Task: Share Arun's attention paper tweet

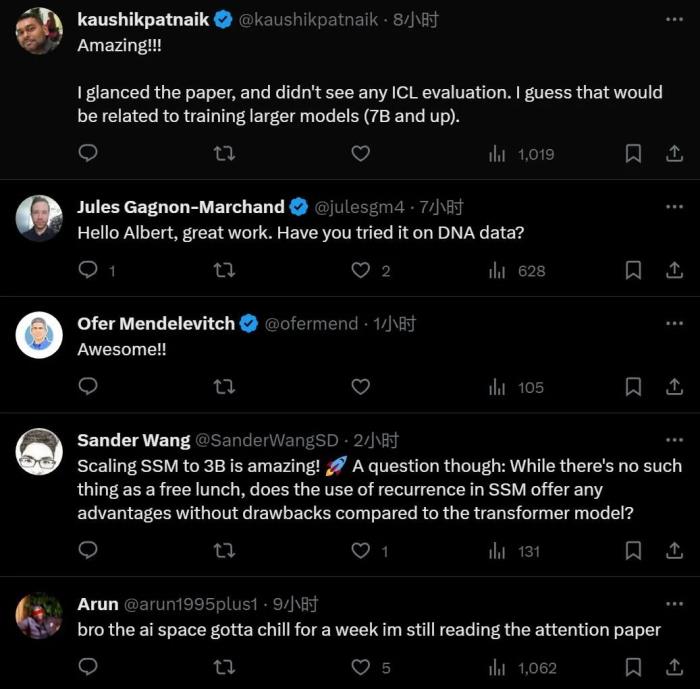Action: (674, 667)
